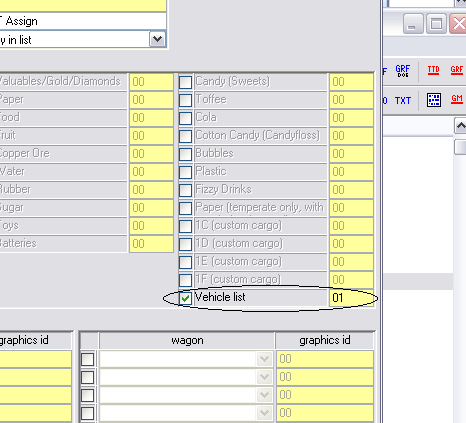
Task: Toggle the 1F (custom cargo) checkbox
Action: pos(185,280)
